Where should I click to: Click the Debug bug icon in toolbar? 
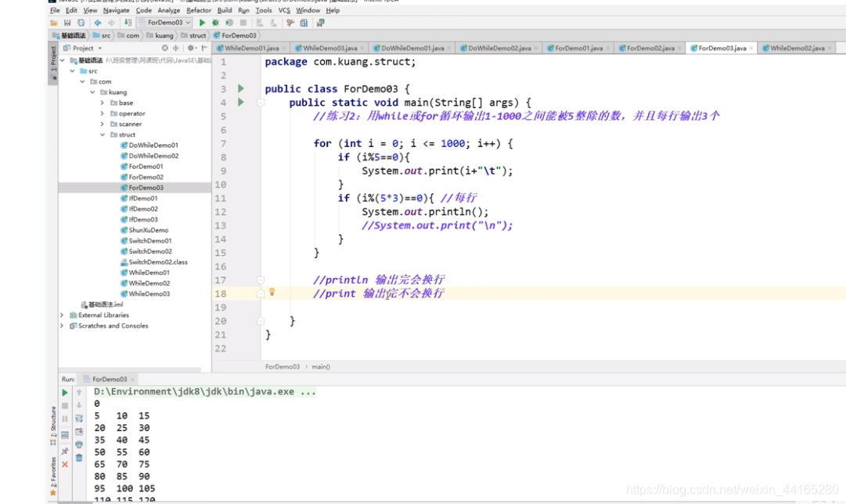click(x=216, y=23)
